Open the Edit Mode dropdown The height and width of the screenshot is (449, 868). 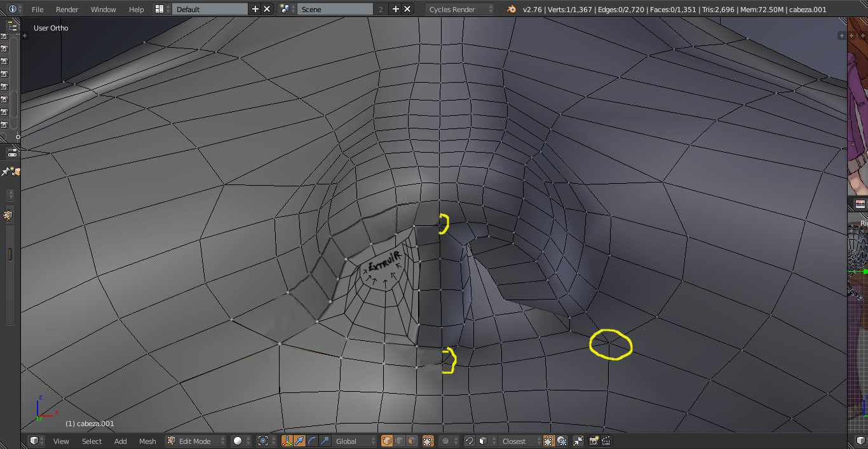click(x=196, y=441)
